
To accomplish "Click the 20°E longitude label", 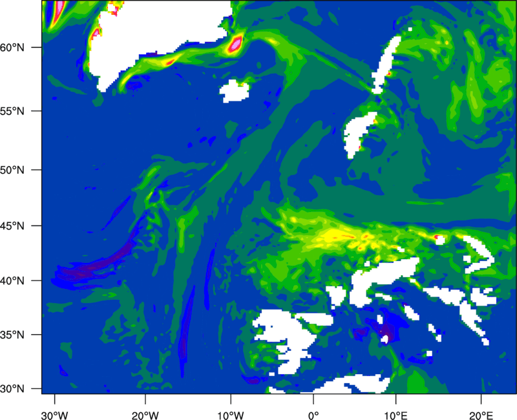I will tap(481, 415).
